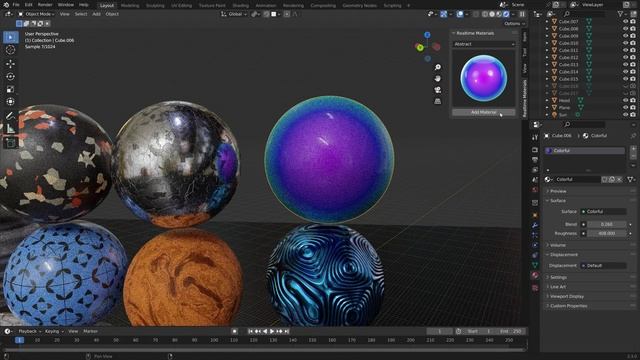Toggle Sun visibility eye icon
The width and height of the screenshot is (640, 360).
pyautogui.click(x=625, y=115)
